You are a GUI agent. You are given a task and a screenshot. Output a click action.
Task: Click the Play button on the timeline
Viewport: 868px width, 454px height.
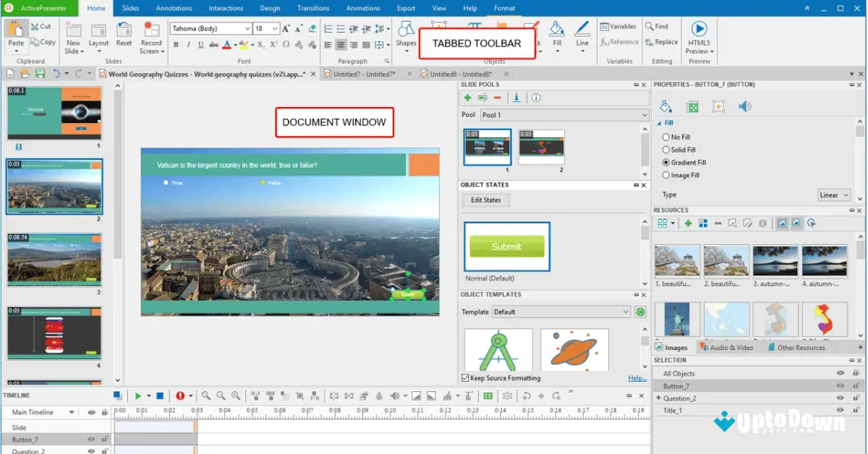pos(140,395)
